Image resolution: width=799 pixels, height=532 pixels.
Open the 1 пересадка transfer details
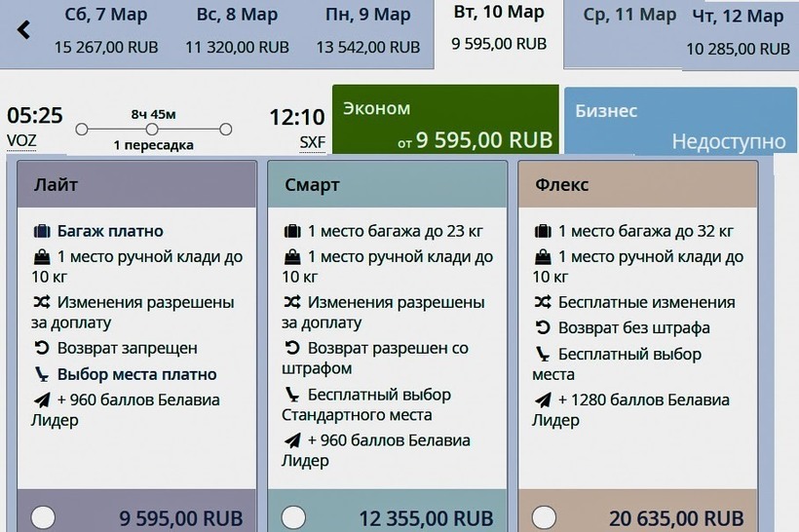click(153, 145)
